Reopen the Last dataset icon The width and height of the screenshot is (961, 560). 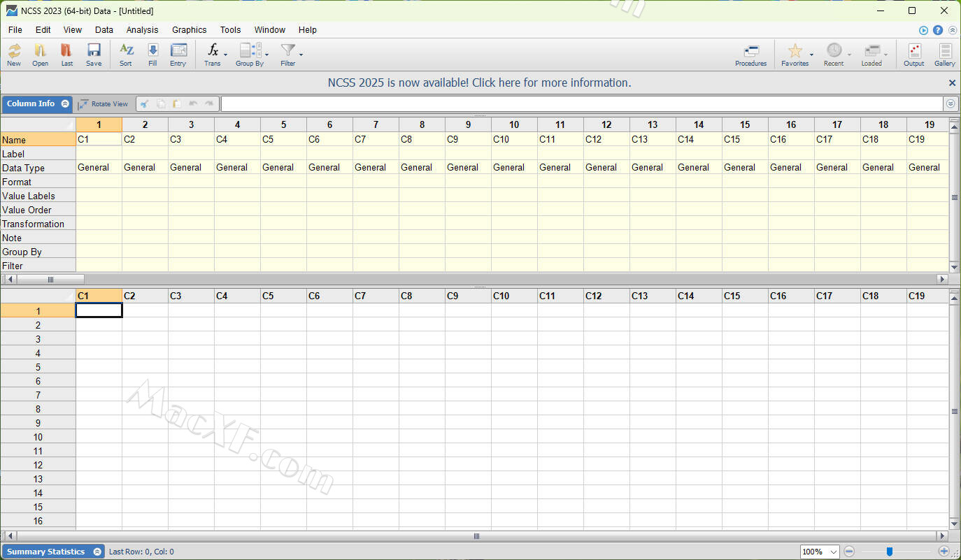point(66,54)
